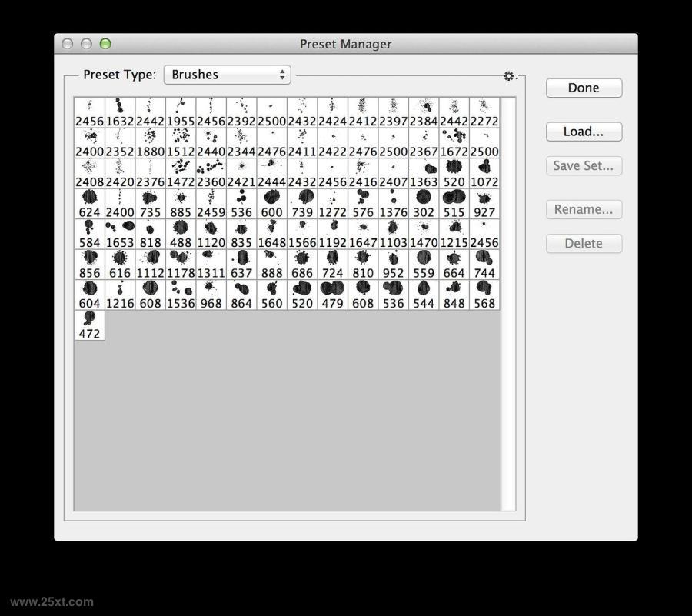
Task: Select ink blot brush 735
Action: point(151,205)
